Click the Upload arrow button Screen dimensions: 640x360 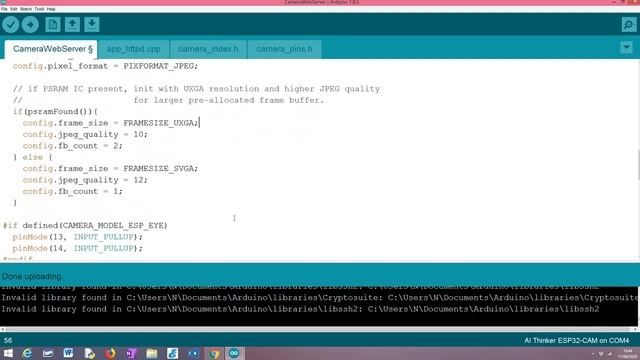pos(30,25)
